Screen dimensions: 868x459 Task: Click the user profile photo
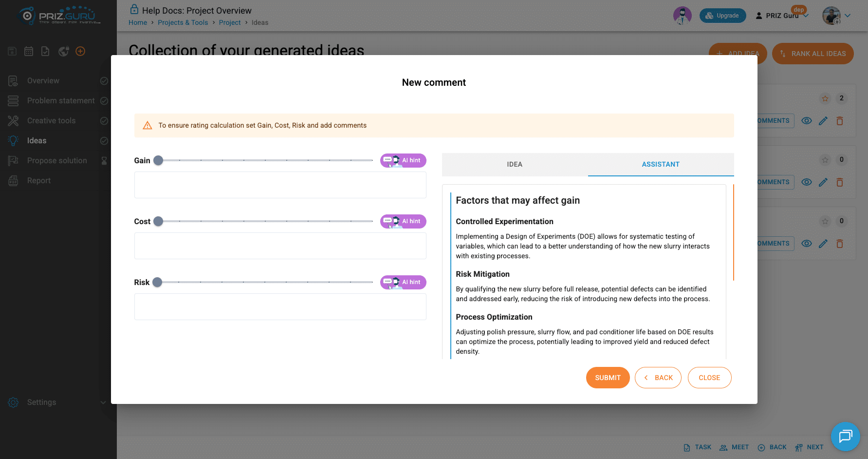831,16
